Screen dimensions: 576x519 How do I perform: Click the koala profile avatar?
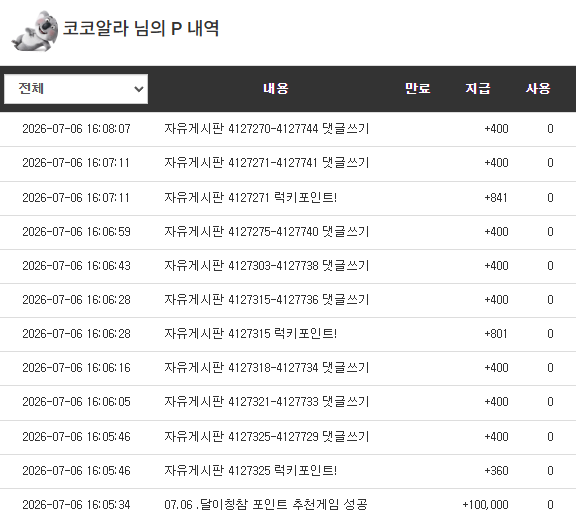[35, 31]
